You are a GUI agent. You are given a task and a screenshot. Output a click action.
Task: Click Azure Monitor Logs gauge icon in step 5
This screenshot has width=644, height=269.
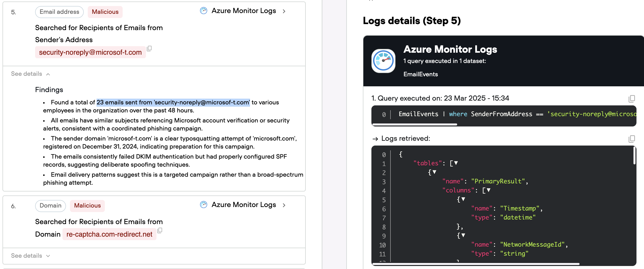[x=204, y=11]
